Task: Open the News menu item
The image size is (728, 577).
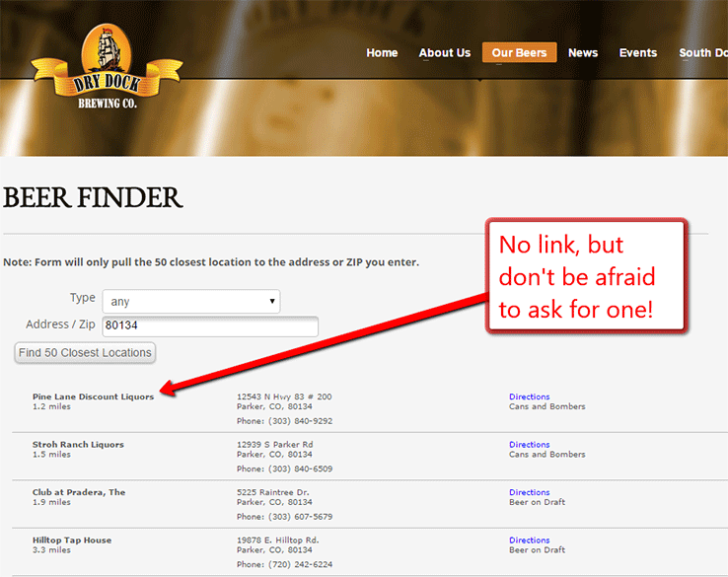Action: [583, 53]
